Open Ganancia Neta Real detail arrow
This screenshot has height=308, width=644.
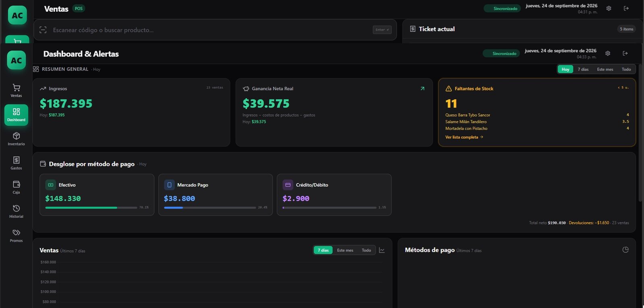coord(422,89)
